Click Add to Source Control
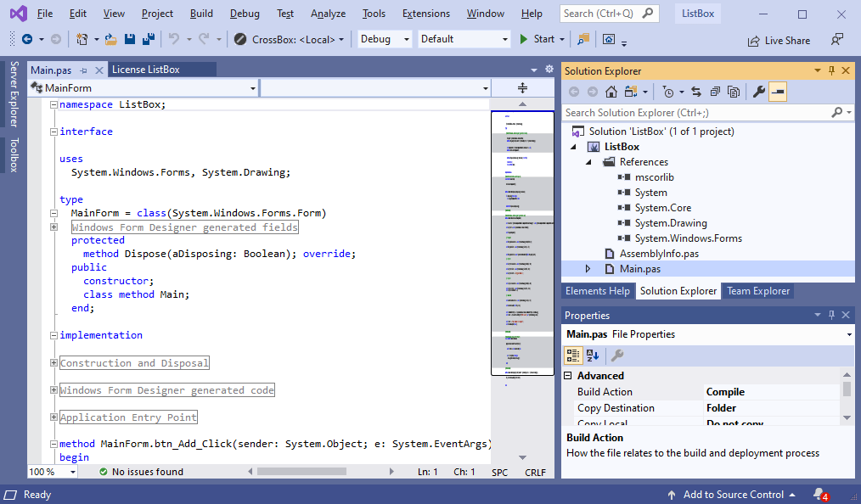 (x=734, y=494)
